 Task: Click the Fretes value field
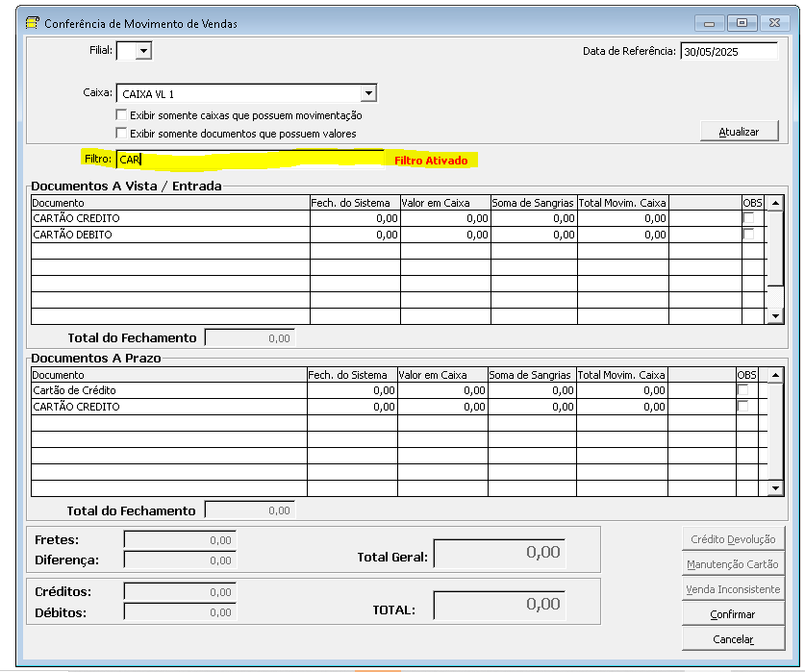coord(180,540)
